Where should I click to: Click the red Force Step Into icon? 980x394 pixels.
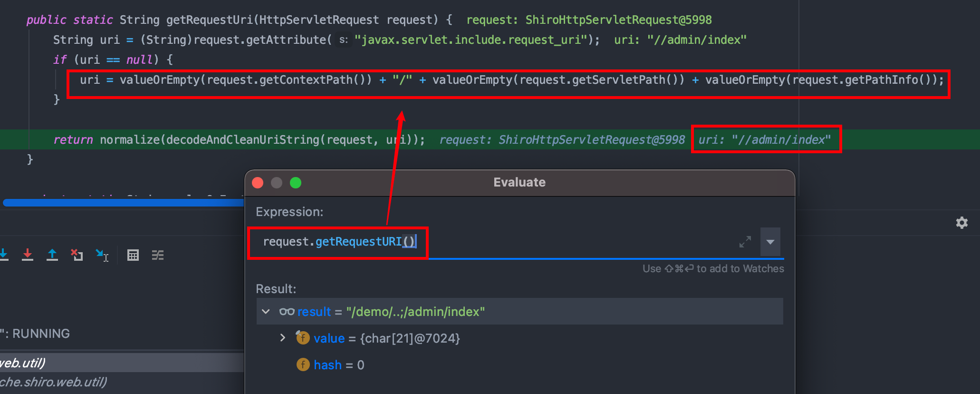pos(28,255)
